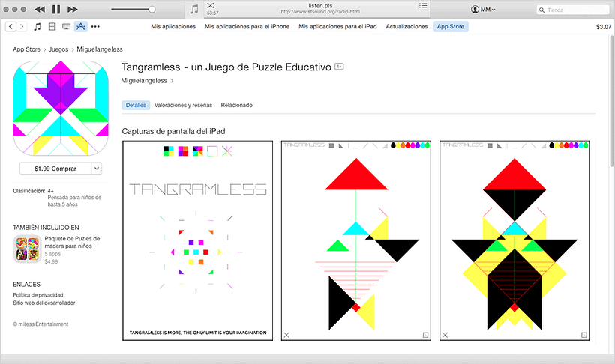The width and height of the screenshot is (615, 364).
Task: Select the Detalles tab
Action: click(x=136, y=106)
